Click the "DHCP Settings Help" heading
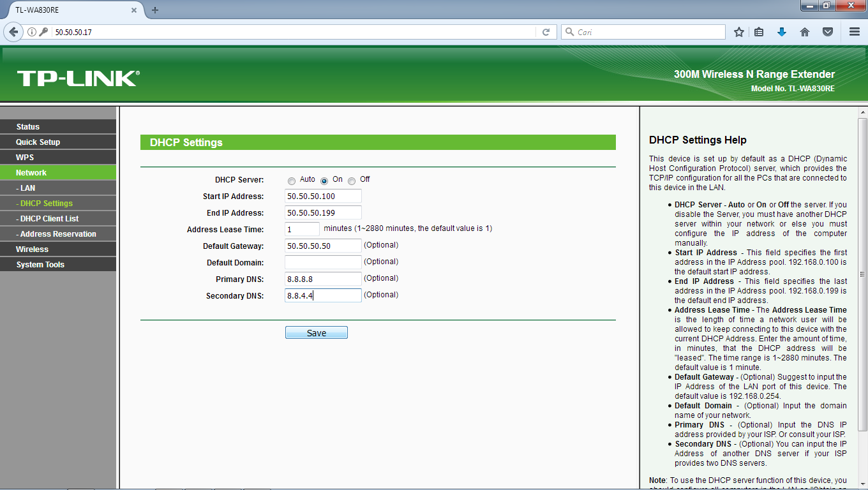 point(698,140)
